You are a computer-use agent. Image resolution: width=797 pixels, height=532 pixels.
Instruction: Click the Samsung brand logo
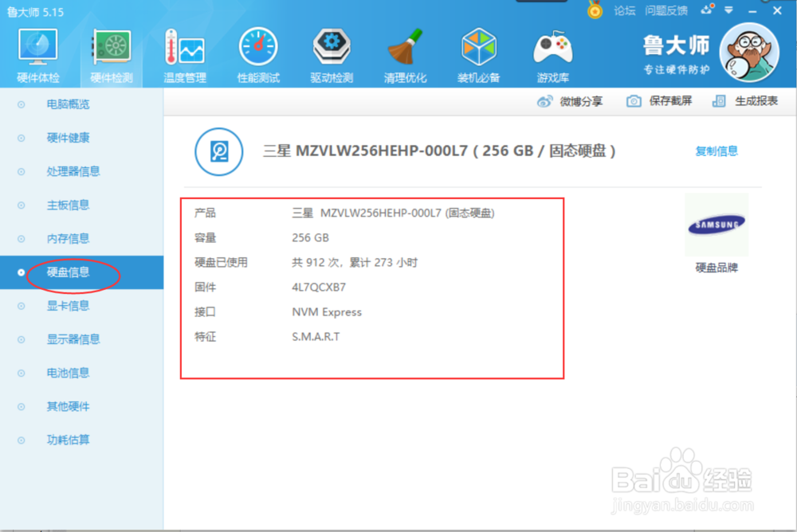(x=717, y=224)
